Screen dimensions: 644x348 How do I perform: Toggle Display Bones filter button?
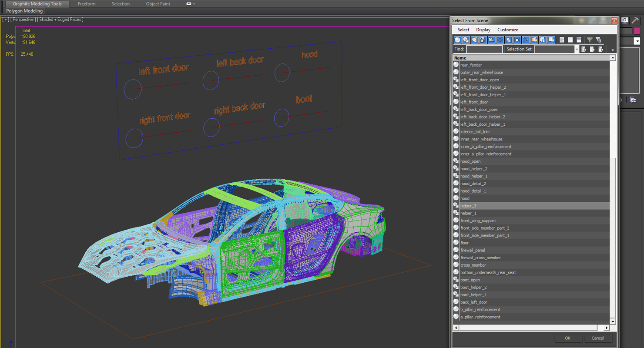[526, 40]
